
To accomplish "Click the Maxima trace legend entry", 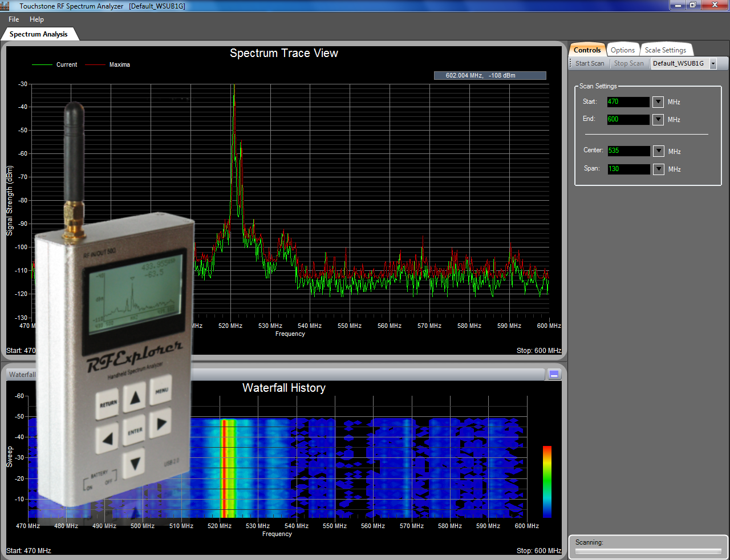I will [108, 65].
